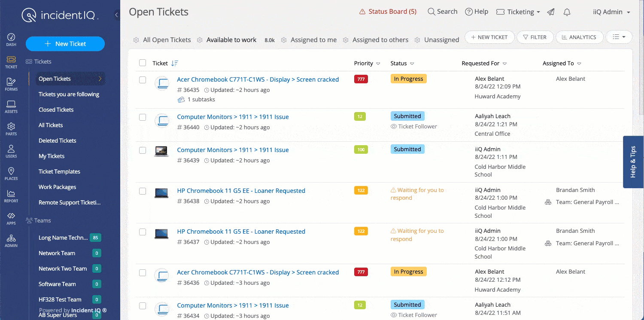
Task: Click the NEW TICKET toolbar button
Action: (489, 37)
